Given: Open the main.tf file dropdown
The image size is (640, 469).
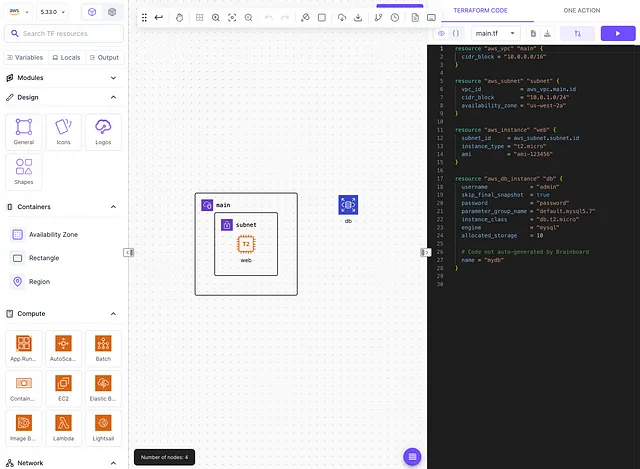Looking at the screenshot, I should click(495, 33).
